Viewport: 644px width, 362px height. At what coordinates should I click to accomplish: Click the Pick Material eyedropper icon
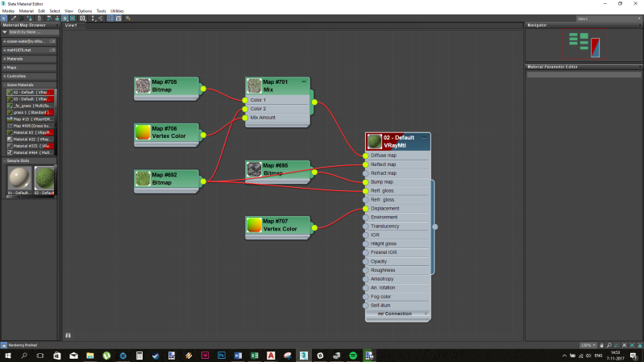click(x=11, y=18)
